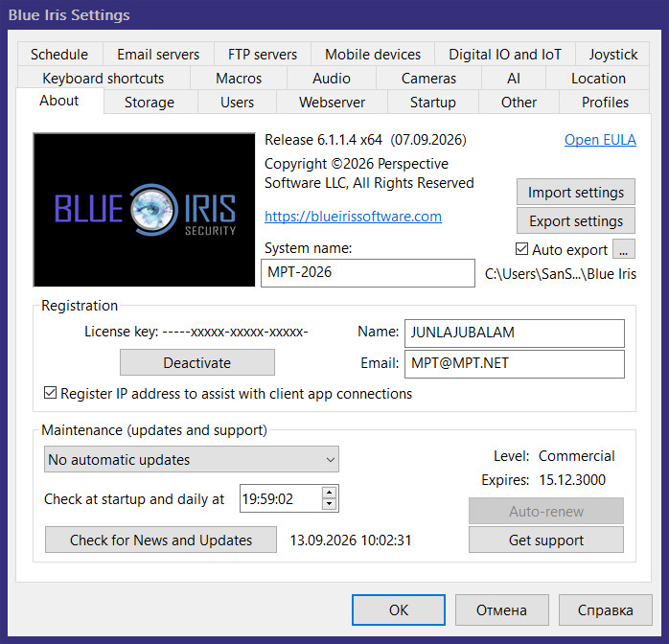Click the daily check time field
669x644 pixels.
[x=281, y=498]
